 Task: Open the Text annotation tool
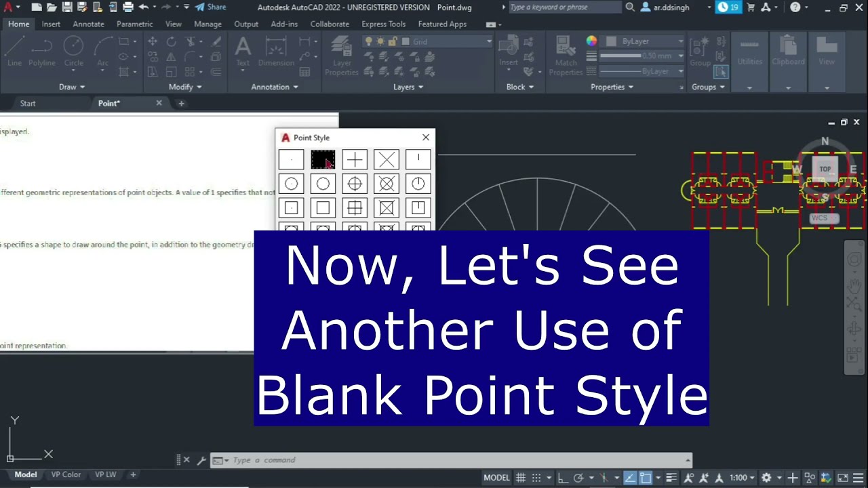243,52
